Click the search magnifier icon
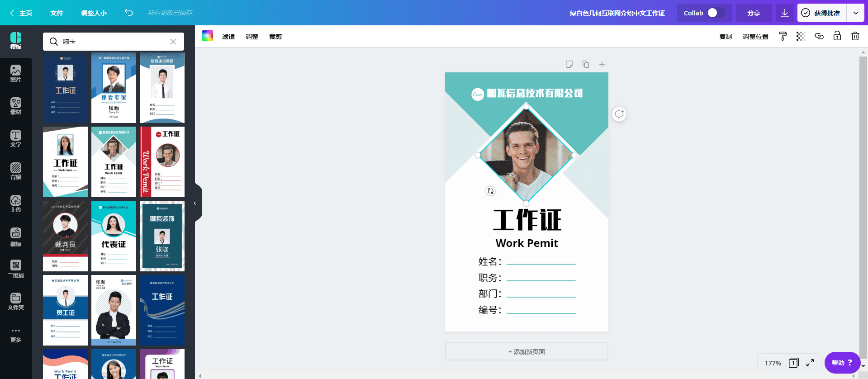The width and height of the screenshot is (868, 379). coord(54,42)
